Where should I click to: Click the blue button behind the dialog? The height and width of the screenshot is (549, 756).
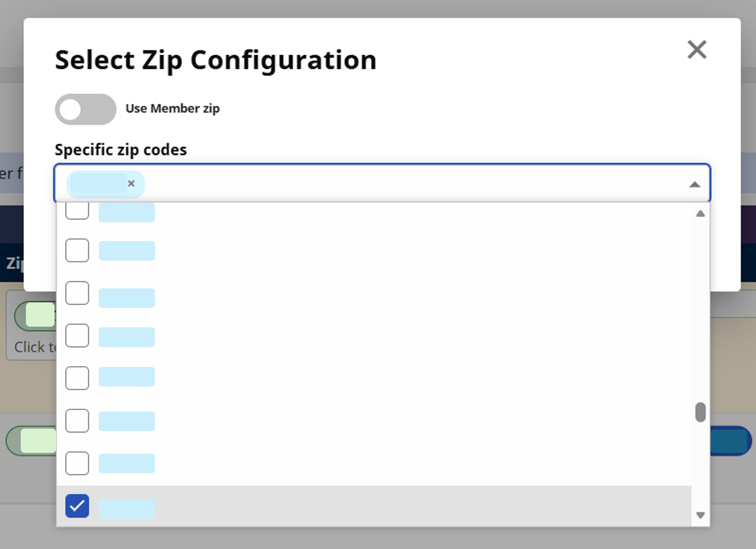[x=731, y=441]
